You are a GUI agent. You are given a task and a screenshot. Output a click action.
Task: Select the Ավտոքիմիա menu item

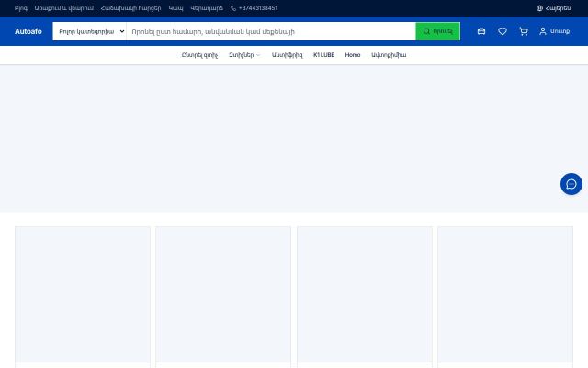[389, 55]
